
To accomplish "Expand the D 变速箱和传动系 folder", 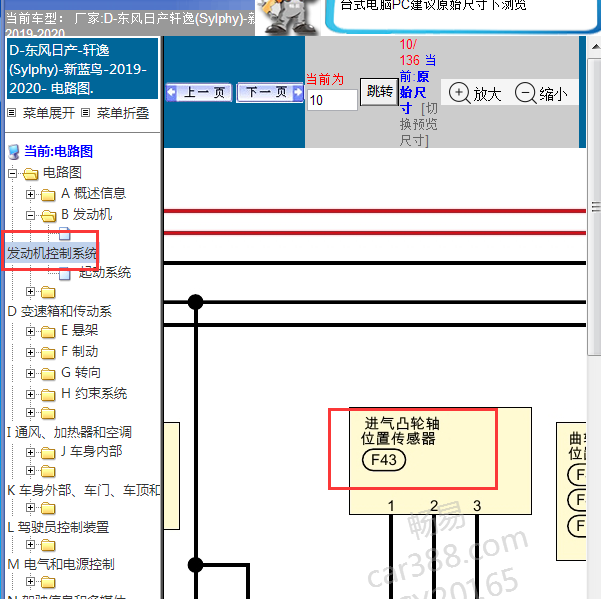I will pyautogui.click(x=30, y=292).
